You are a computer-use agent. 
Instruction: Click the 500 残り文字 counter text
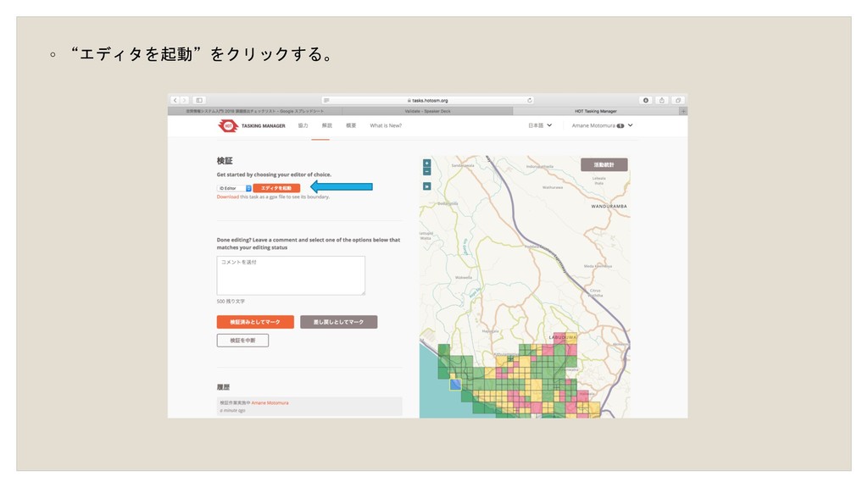[x=231, y=302]
